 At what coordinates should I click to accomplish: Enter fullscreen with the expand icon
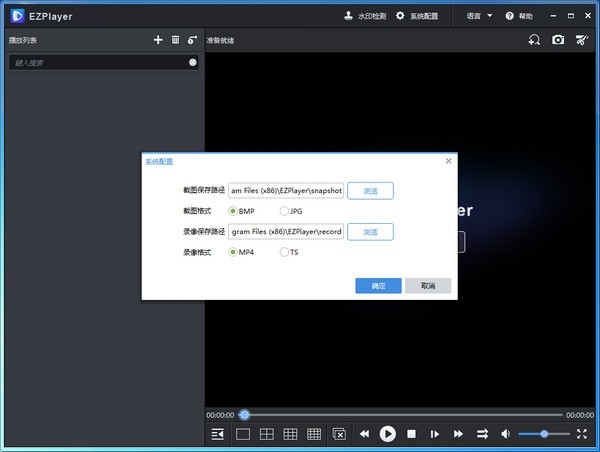582,434
